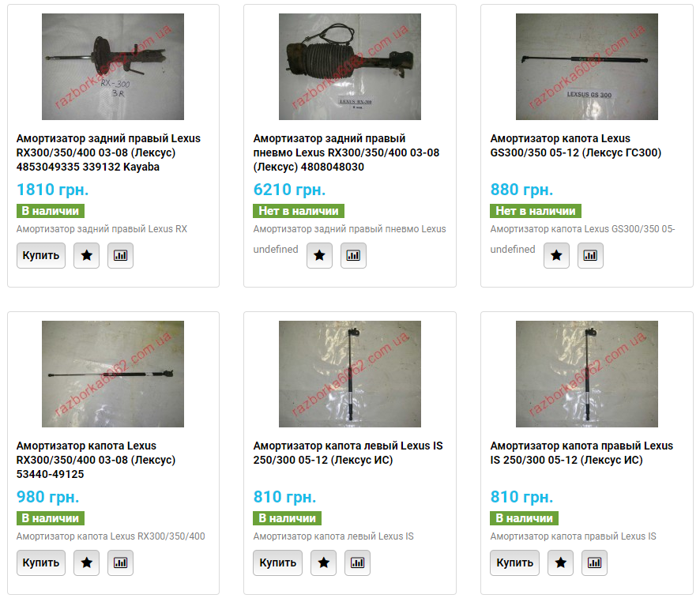The image size is (700, 602).
Task: View the RX-300 rear shock absorber photo
Action: pos(113,66)
